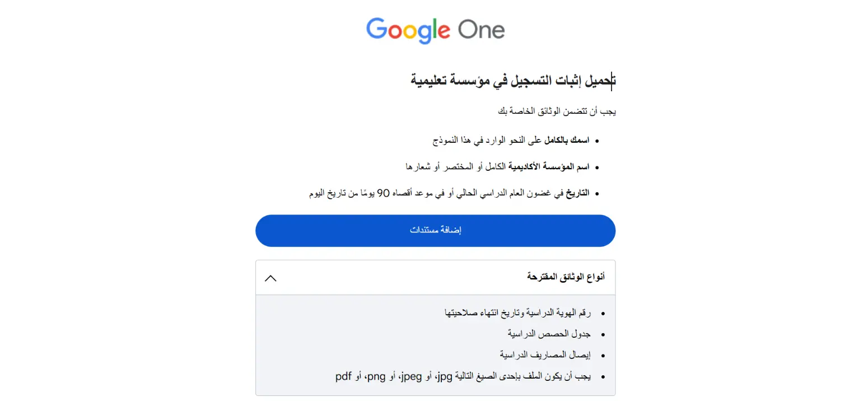
Task: Click the text cursor beside the page title
Action: (612, 80)
